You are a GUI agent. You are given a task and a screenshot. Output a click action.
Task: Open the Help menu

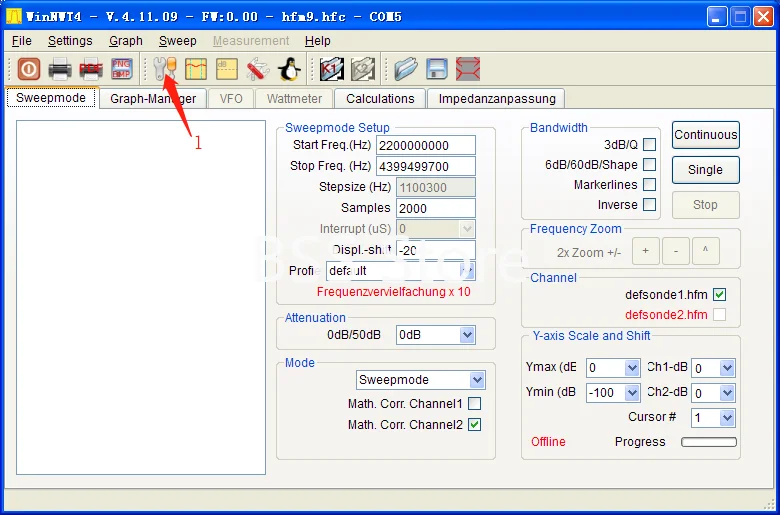coord(317,41)
